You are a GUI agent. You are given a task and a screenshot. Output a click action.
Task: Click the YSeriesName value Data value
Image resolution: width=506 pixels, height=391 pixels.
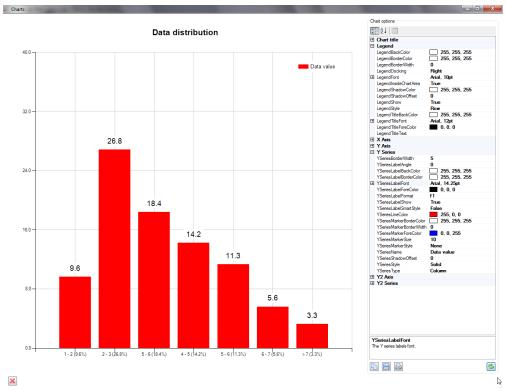pos(442,252)
